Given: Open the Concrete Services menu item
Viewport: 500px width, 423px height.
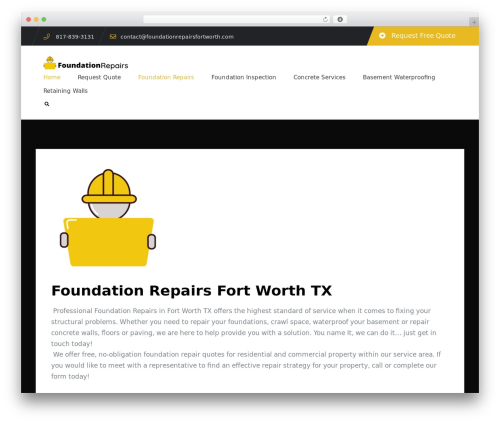Looking at the screenshot, I should 319,77.
